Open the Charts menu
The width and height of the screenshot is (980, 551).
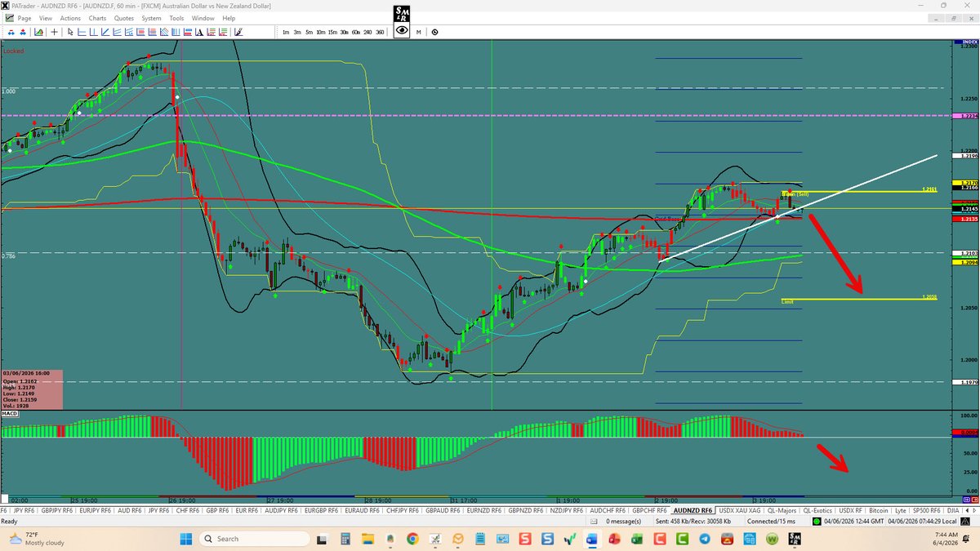click(97, 18)
